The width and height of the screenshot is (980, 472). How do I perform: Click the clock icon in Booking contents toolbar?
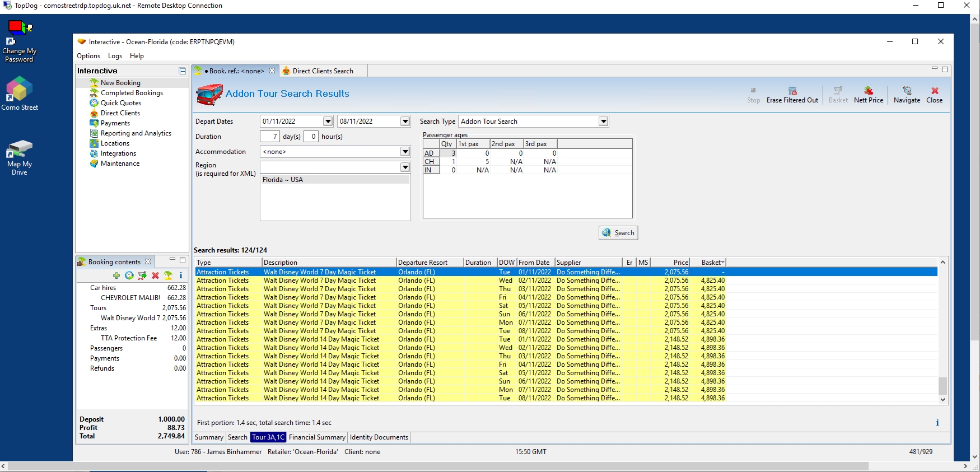tap(129, 275)
